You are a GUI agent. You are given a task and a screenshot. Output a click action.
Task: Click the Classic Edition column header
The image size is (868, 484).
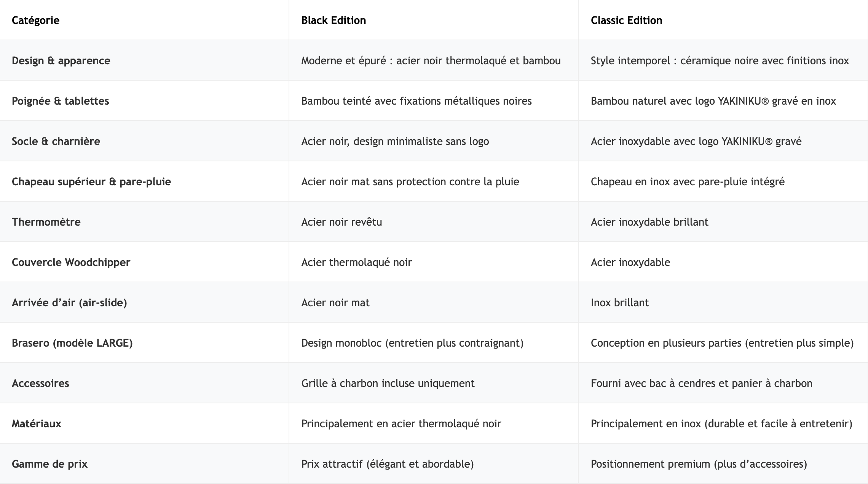[x=626, y=20]
